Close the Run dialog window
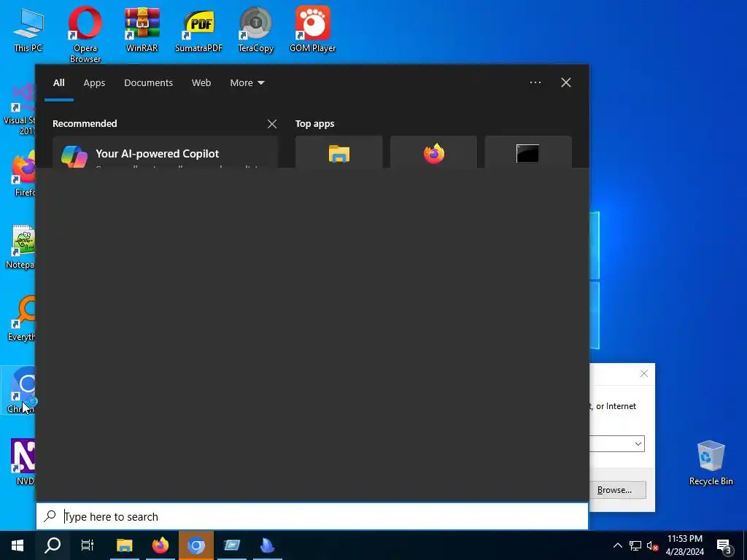The image size is (747, 560). click(644, 374)
